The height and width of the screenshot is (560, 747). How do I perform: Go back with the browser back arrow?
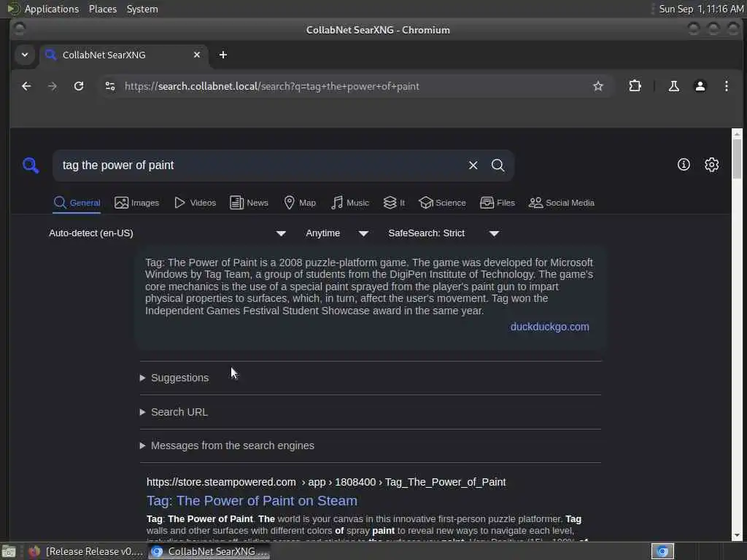(26, 86)
